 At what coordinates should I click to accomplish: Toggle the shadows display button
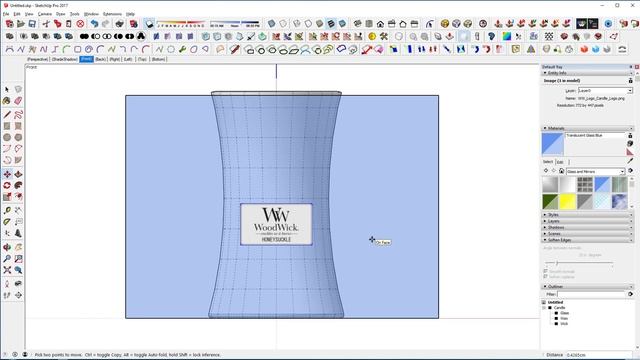pos(149,24)
